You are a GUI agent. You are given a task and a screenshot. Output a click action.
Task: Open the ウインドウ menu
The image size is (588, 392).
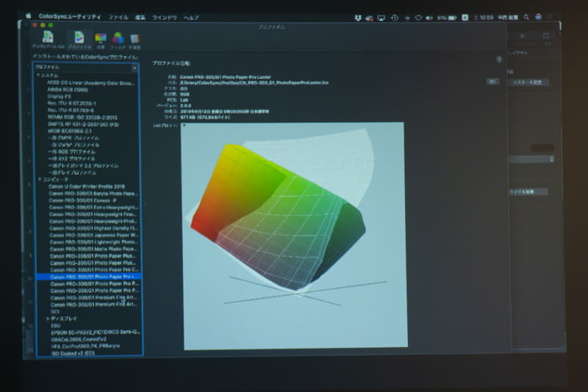coord(164,18)
